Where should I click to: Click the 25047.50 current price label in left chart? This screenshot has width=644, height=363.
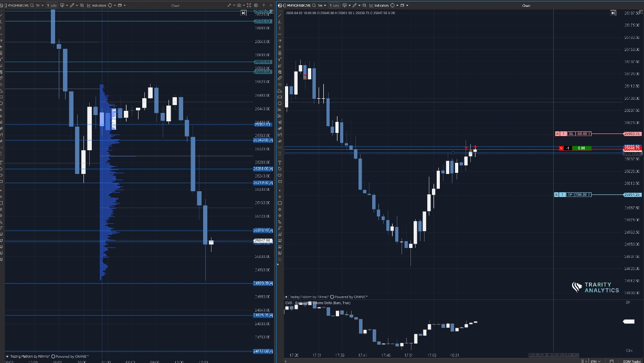coord(262,241)
